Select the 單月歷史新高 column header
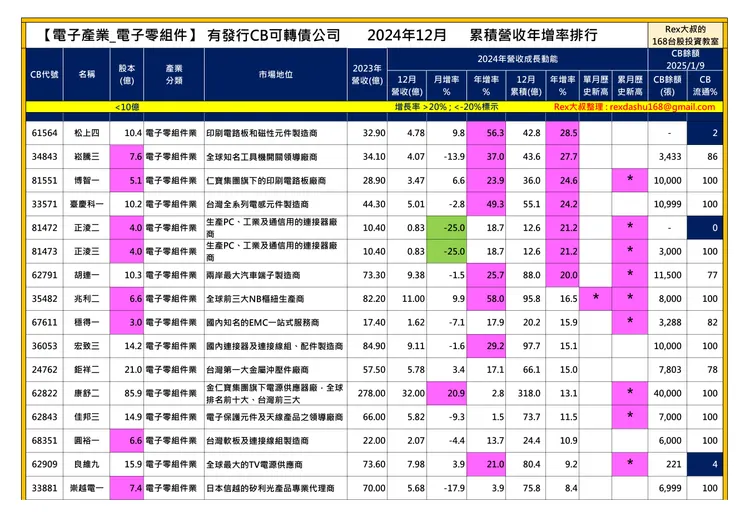Image resolution: width=740 pixels, height=523 pixels. click(x=596, y=85)
